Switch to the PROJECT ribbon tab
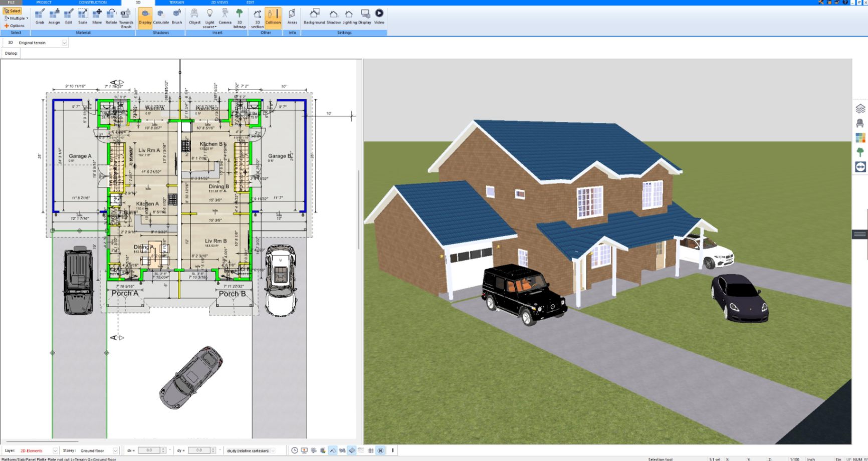The height and width of the screenshot is (461, 868). 44,3
